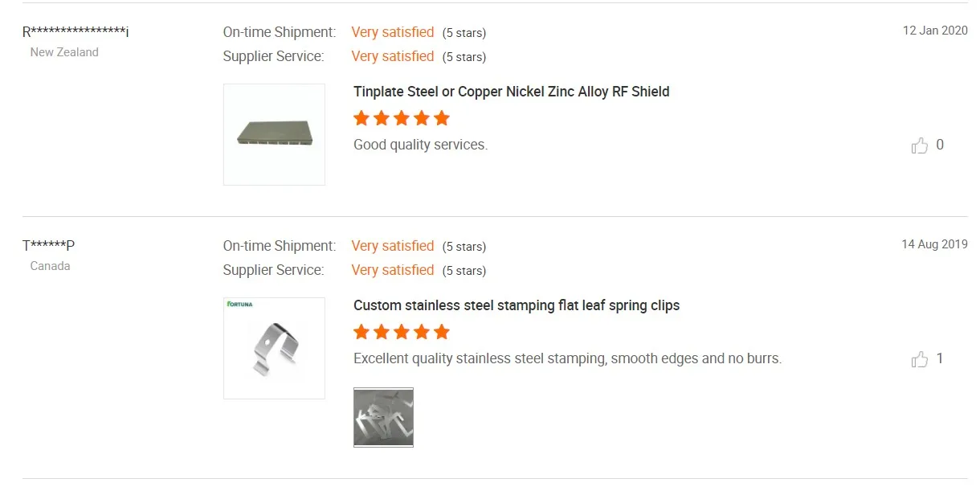
Task: Click the reviewer name T******P
Action: tap(49, 246)
